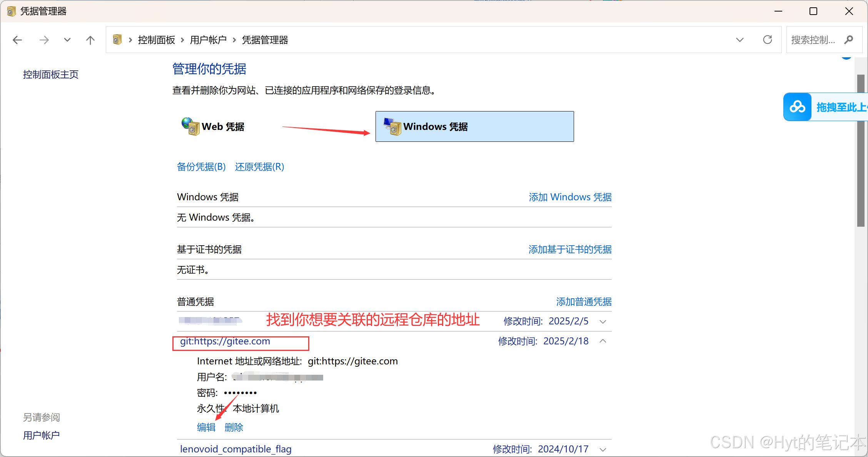Expand the lenovoid_compatible_flag credential
Image resolution: width=868 pixels, height=457 pixels.
(x=603, y=449)
